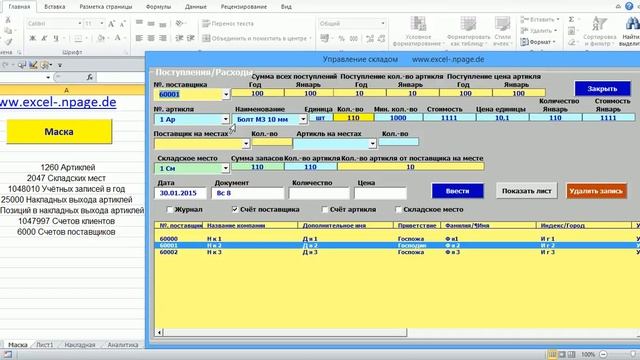Click the decrease indent icon
Image resolution: width=640 pixels, height=360 pixels.
[179, 38]
